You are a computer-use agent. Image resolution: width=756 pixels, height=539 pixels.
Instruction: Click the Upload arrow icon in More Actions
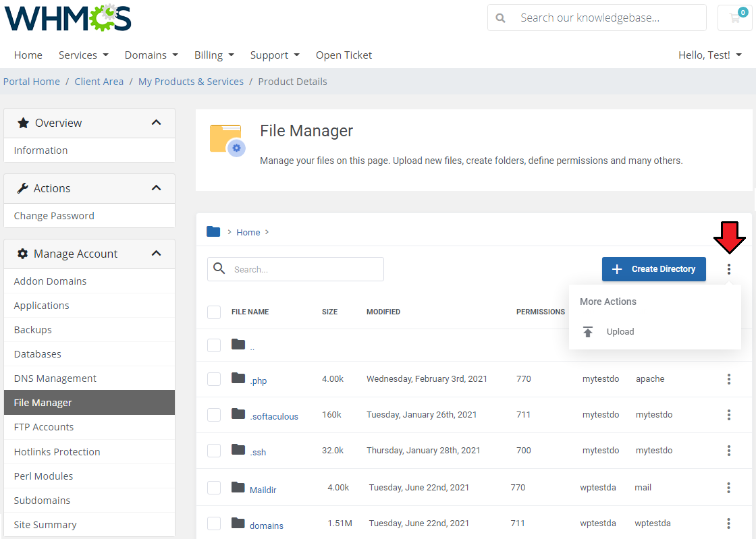coord(588,331)
